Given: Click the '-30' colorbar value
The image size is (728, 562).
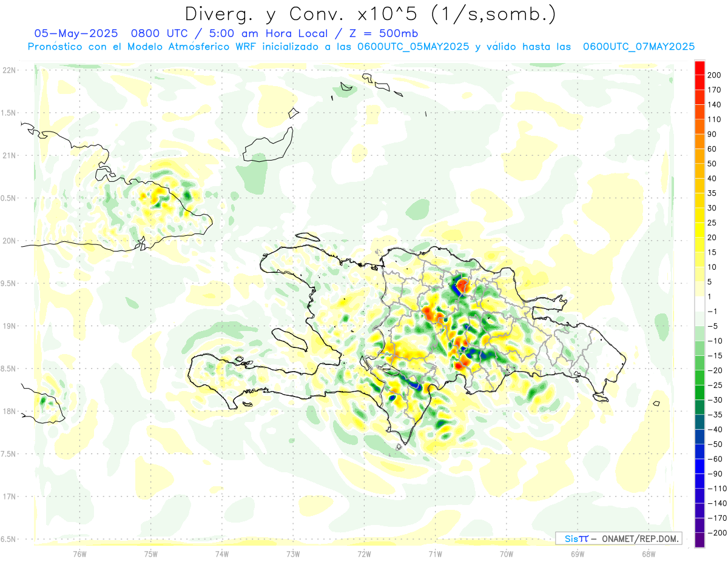Looking at the screenshot, I should (714, 400).
